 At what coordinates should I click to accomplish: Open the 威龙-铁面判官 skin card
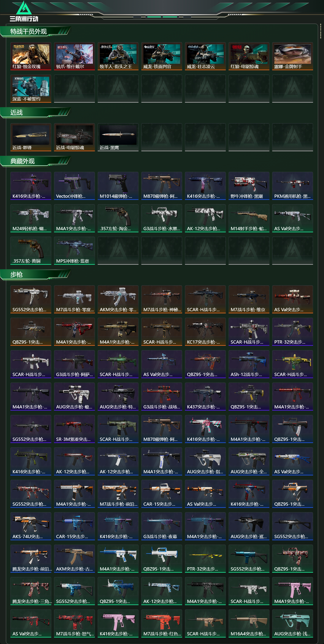click(162, 56)
